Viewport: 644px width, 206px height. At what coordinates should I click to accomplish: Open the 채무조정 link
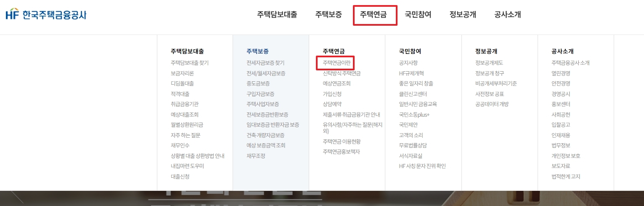256,156
